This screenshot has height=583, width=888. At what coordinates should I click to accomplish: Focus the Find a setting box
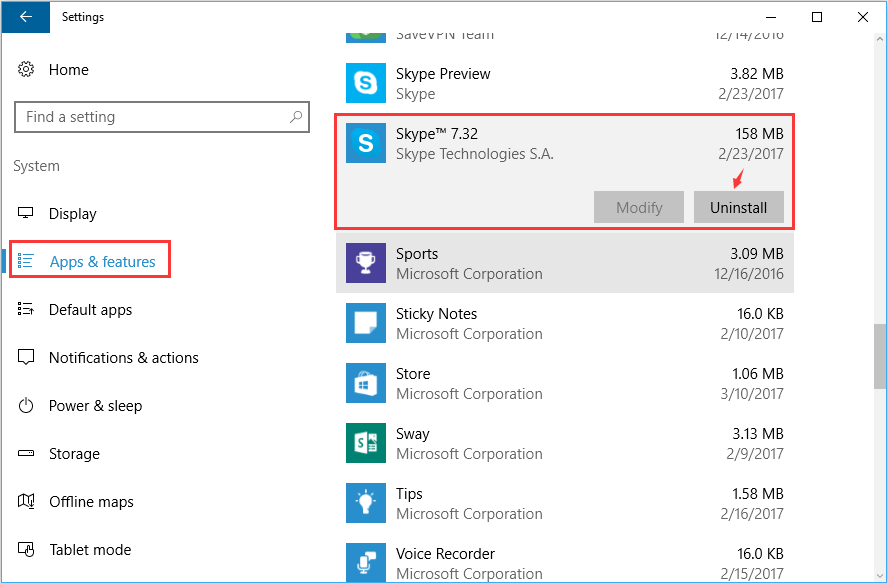pos(161,117)
